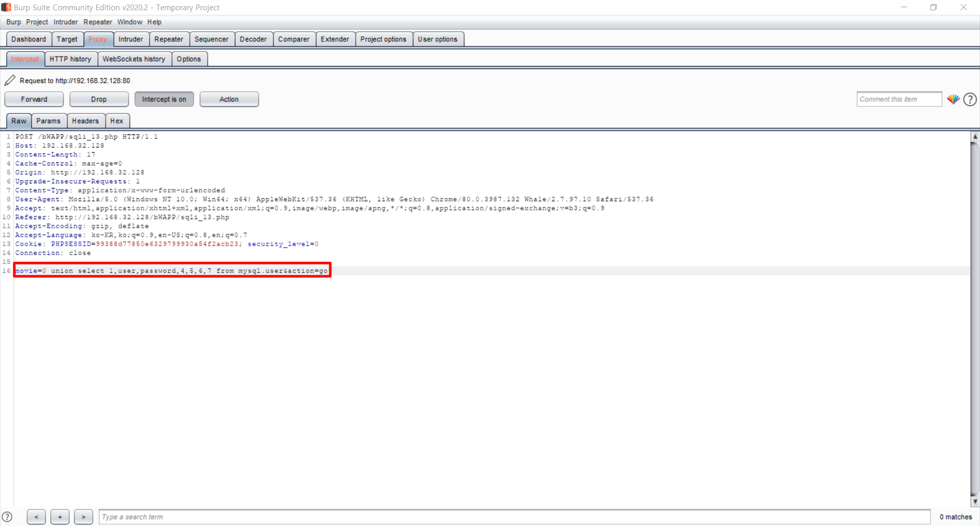Click the Cookie PHPSESSID header line

[167, 244]
